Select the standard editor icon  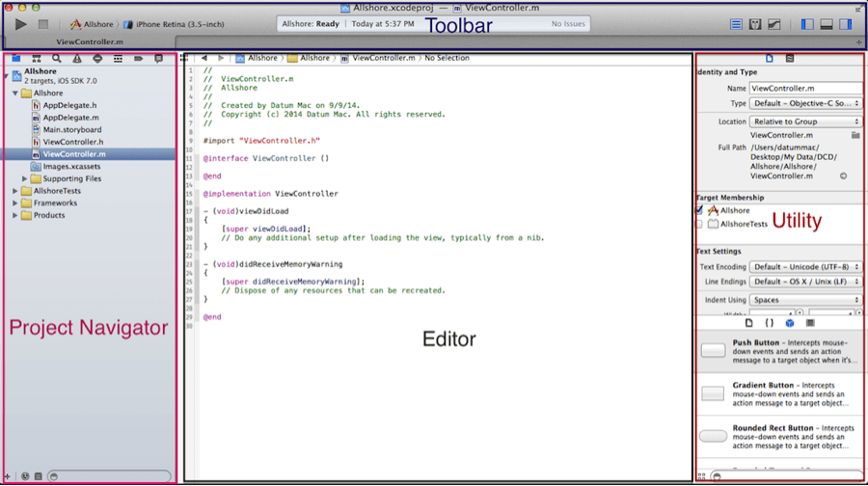[736, 24]
